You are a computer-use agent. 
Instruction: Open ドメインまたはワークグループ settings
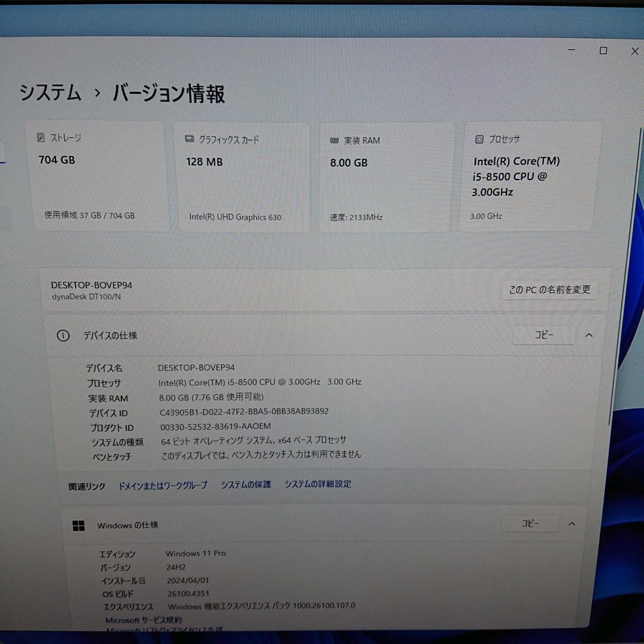click(x=163, y=485)
